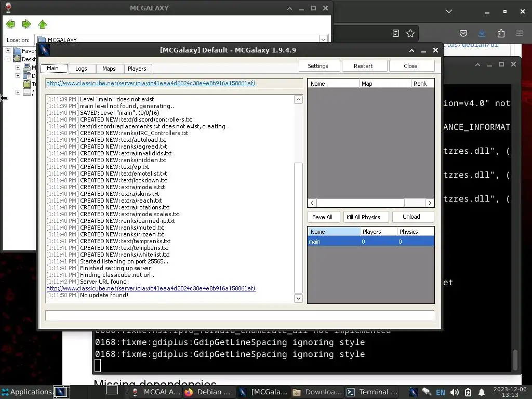This screenshot has width=532, height=399.
Task: Switch to the Maps tab
Action: 109,69
